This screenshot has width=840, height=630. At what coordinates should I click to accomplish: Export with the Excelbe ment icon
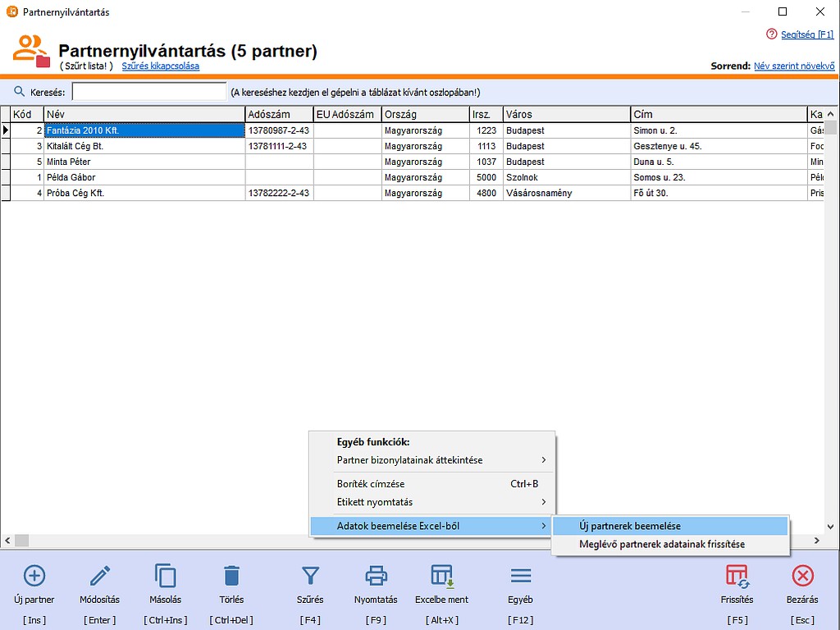[442, 575]
